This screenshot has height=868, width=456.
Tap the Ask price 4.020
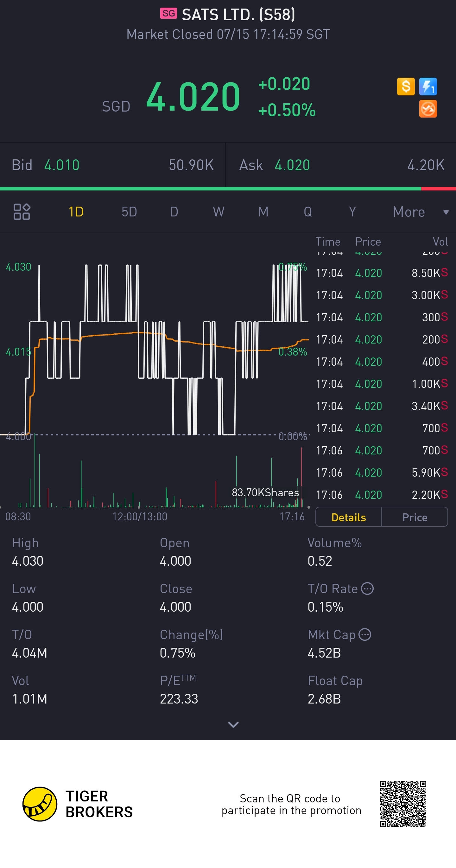[x=292, y=165]
